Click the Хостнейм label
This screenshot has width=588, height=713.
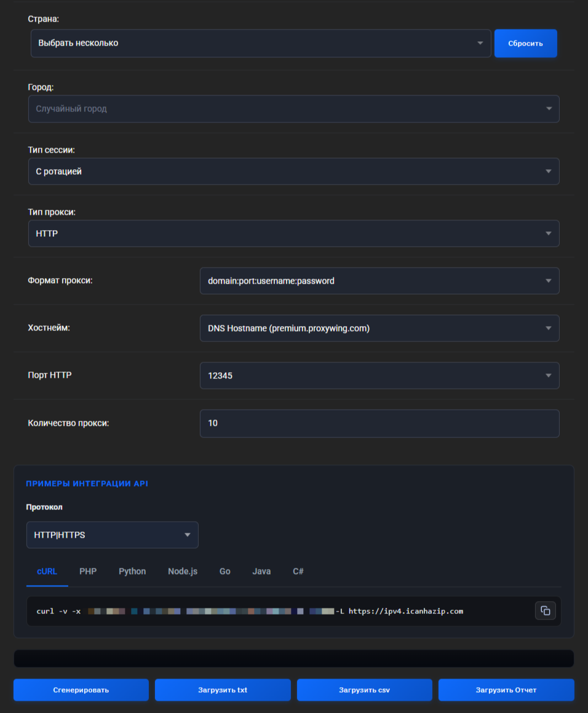tap(49, 328)
